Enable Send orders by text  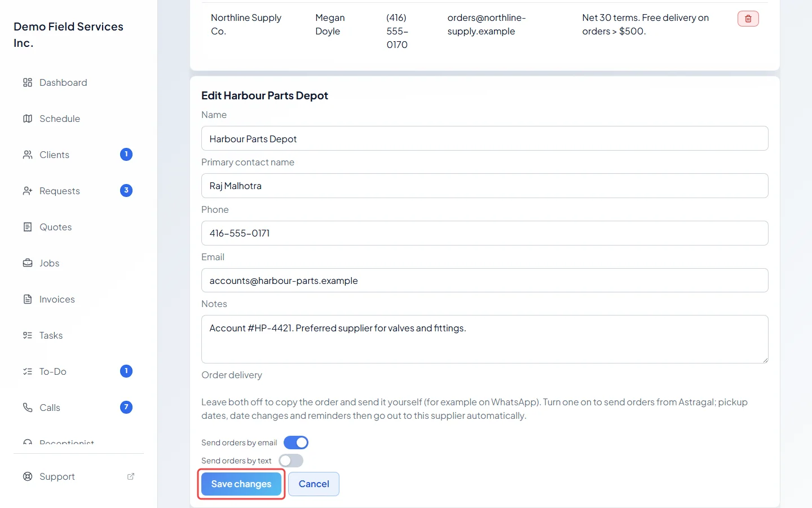coord(291,461)
